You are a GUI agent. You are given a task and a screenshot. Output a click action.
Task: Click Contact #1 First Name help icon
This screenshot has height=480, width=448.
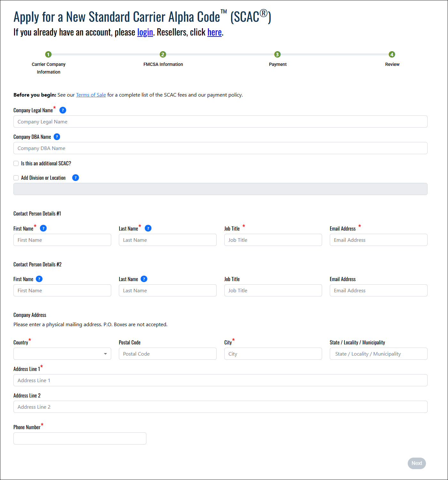click(x=43, y=228)
